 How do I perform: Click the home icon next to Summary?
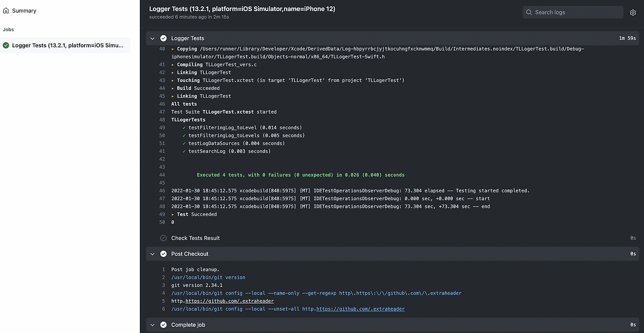[x=6, y=11]
